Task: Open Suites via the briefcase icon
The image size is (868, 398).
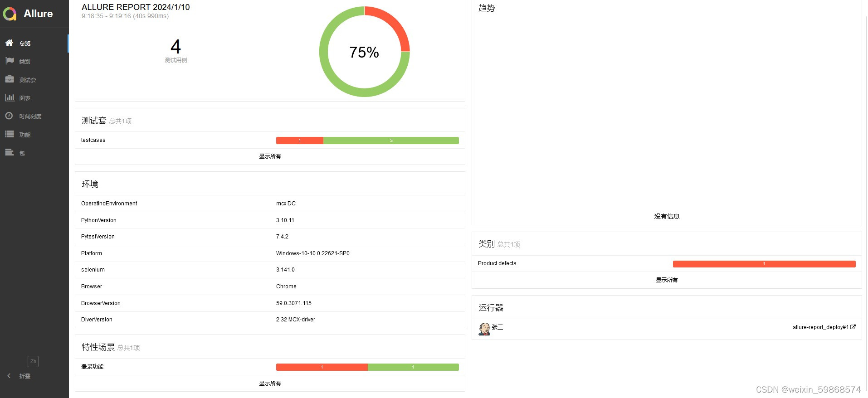Action: coord(9,79)
